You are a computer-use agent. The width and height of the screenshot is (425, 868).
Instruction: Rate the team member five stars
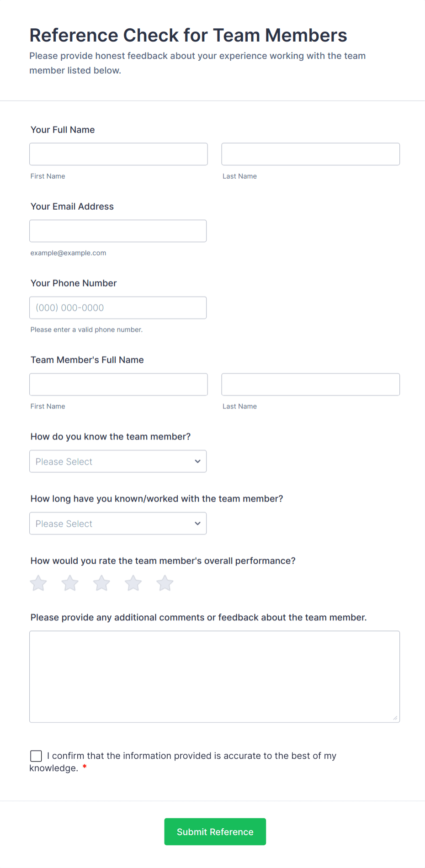coord(164,583)
